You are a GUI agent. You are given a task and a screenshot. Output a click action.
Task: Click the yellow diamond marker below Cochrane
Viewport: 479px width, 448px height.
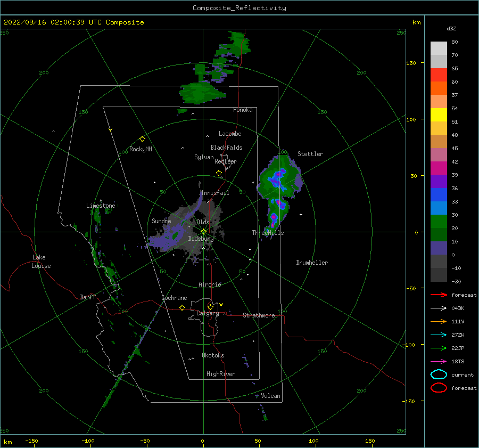182,308
